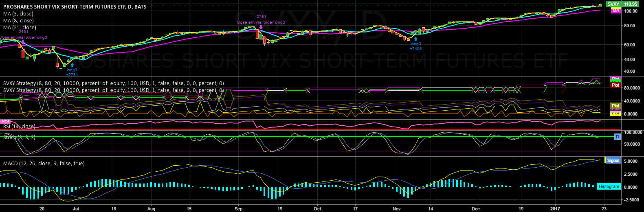The height and width of the screenshot is (212, 644).
Task: Click the green SVXY symbol tag
Action: [613, 4]
